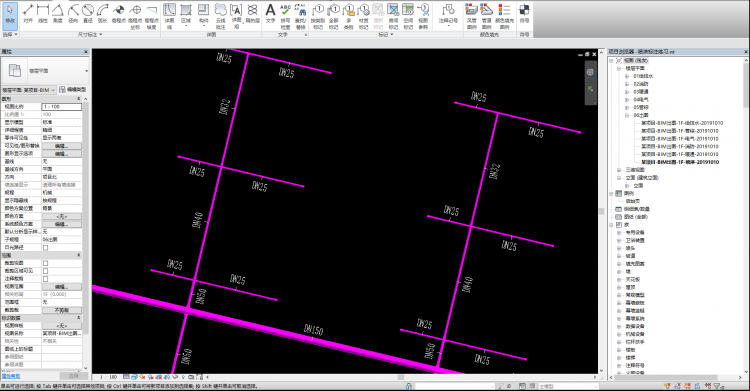Select the Spot Elevation tool
The height and width of the screenshot is (391, 750).
pos(119,13)
